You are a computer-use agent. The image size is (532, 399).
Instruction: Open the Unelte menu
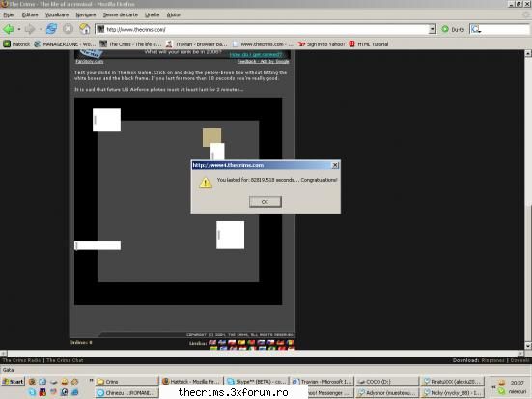[152, 14]
